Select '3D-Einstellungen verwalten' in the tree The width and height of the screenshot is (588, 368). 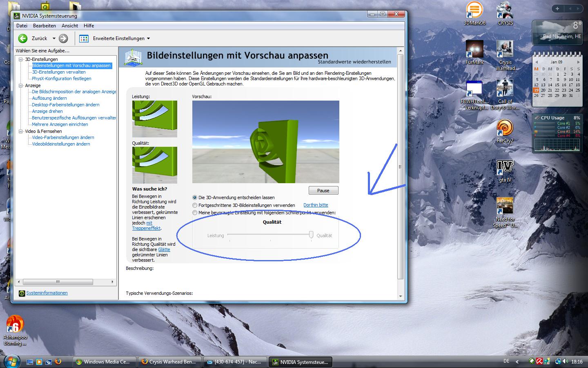coord(59,72)
